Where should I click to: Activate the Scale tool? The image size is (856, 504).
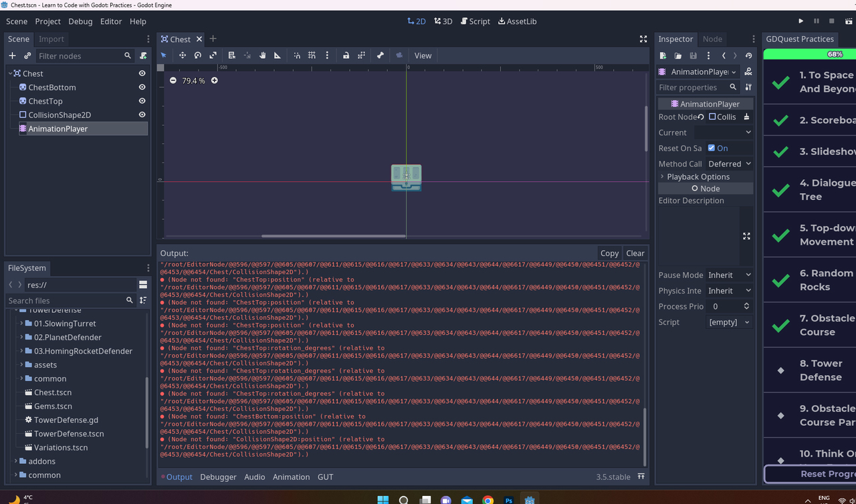point(214,55)
